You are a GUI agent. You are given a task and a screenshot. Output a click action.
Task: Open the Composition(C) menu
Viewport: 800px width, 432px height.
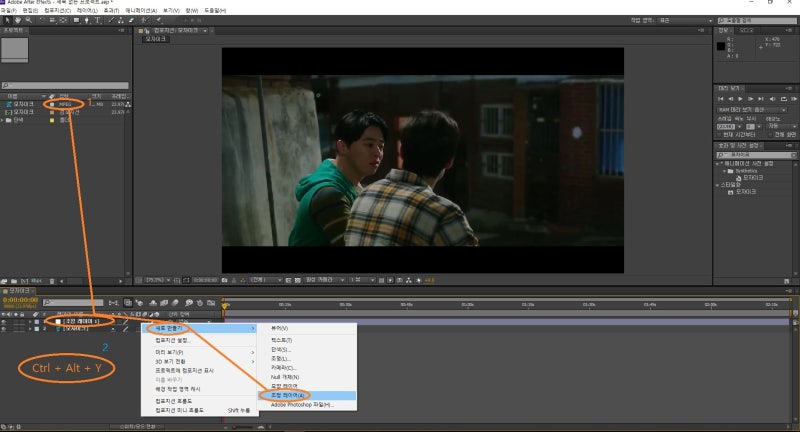coord(57,10)
